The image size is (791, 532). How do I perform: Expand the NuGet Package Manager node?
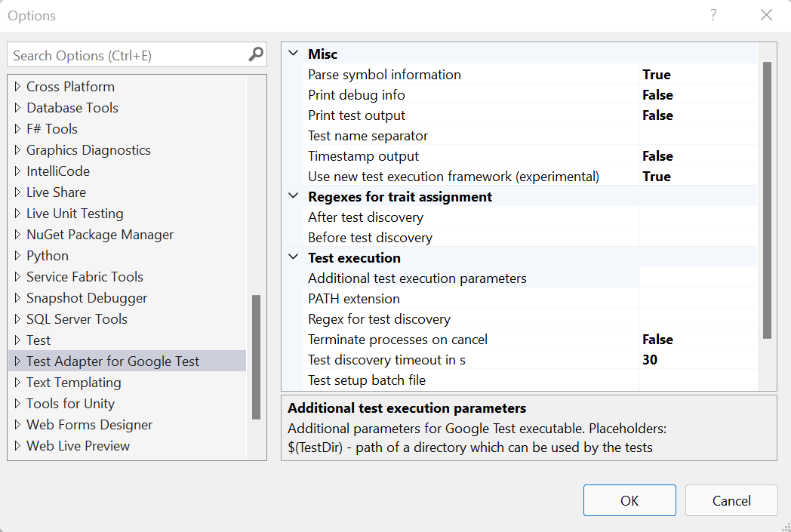click(x=17, y=234)
